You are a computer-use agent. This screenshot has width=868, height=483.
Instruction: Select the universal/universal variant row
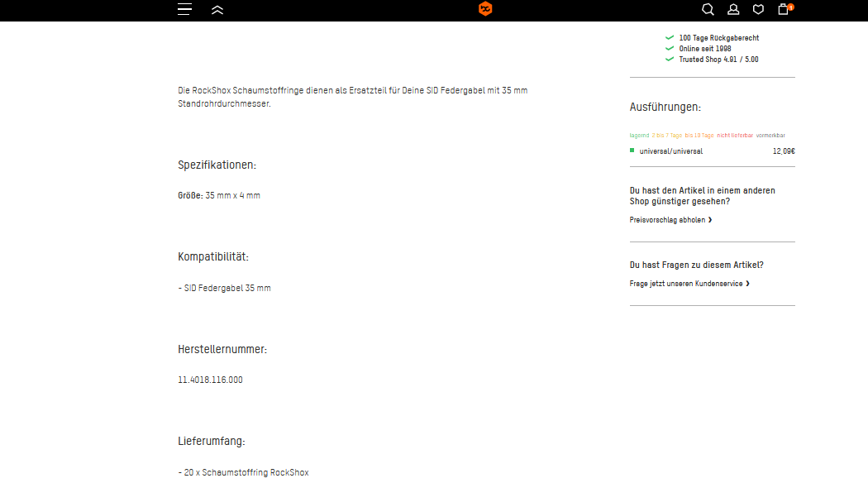pos(712,151)
